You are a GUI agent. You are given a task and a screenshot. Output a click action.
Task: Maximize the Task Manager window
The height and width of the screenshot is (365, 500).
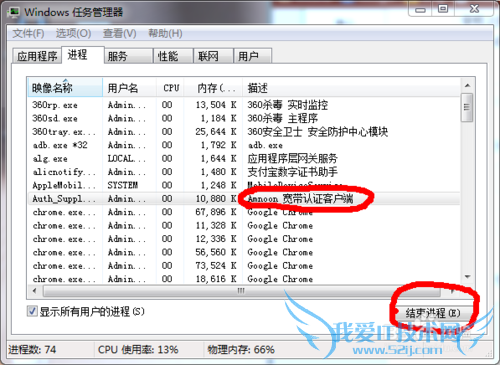tap(443, 9)
